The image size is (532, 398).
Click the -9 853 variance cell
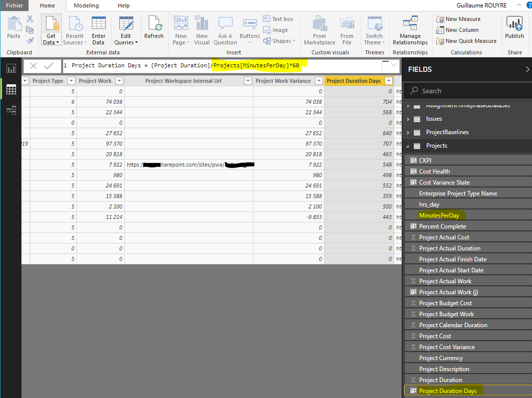click(x=288, y=217)
